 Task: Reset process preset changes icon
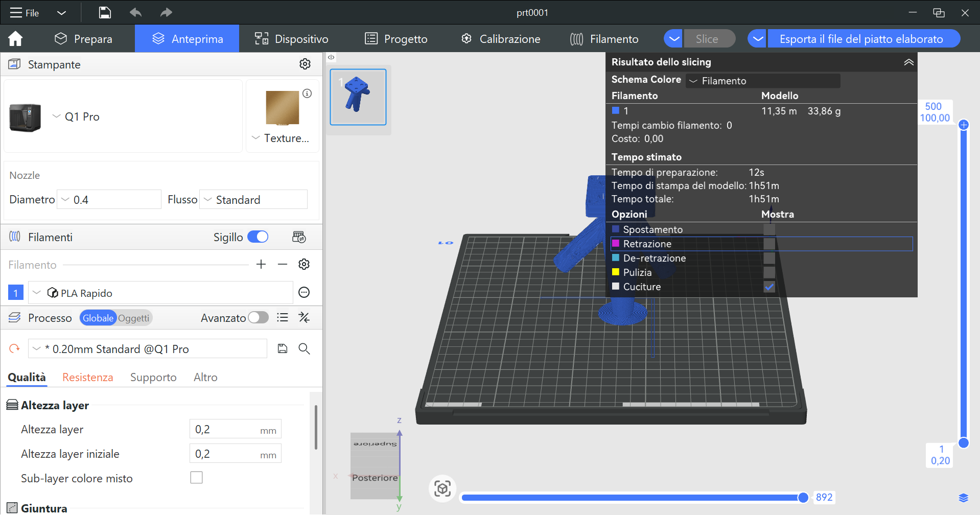[x=14, y=348]
